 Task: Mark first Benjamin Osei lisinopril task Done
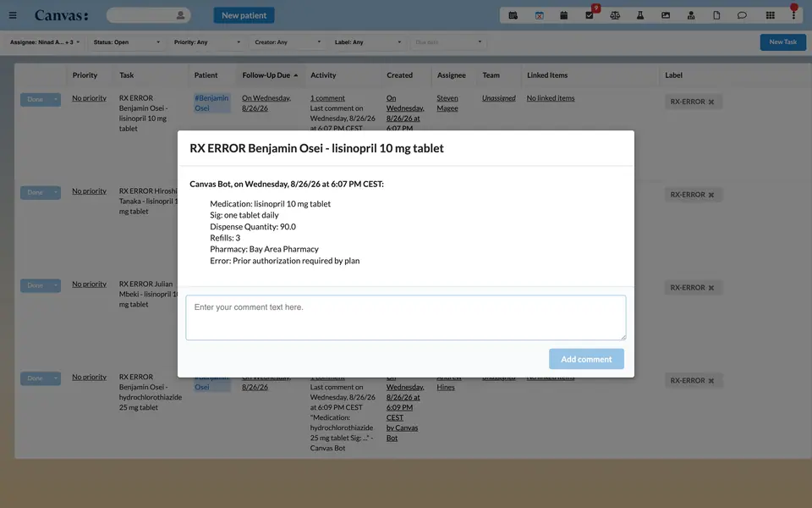36,100
